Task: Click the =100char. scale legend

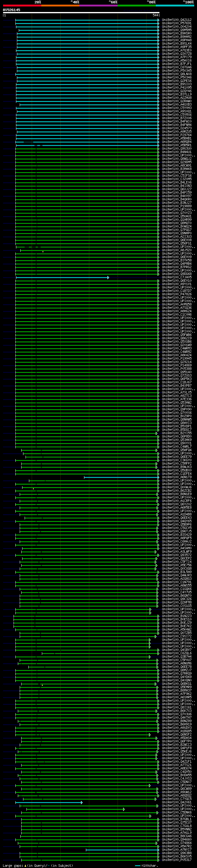Action: tap(146, 866)
